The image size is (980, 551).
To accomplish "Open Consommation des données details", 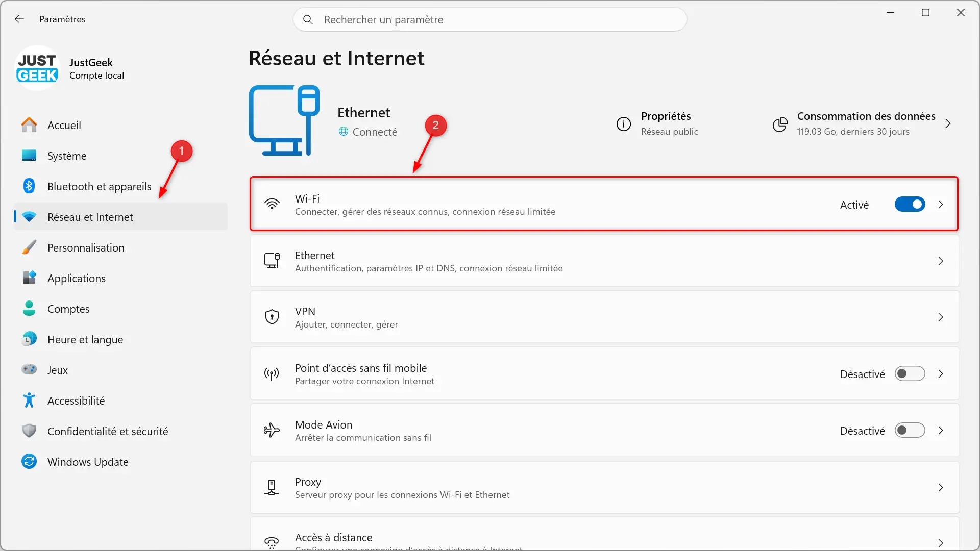I will pyautogui.click(x=863, y=124).
